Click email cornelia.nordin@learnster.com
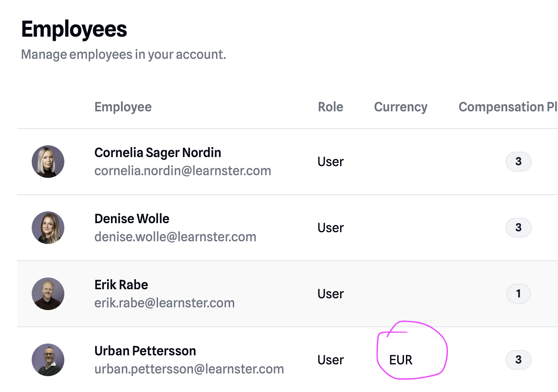 tap(183, 171)
